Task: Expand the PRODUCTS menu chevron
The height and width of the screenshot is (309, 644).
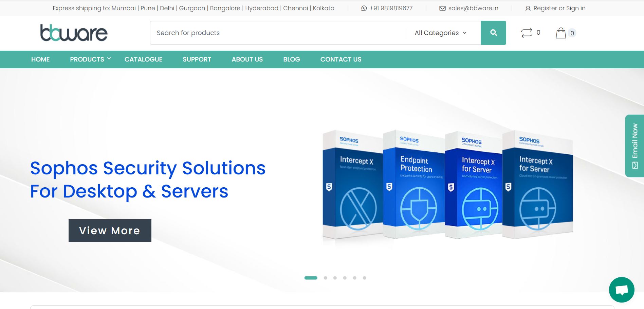Action: pyautogui.click(x=109, y=59)
